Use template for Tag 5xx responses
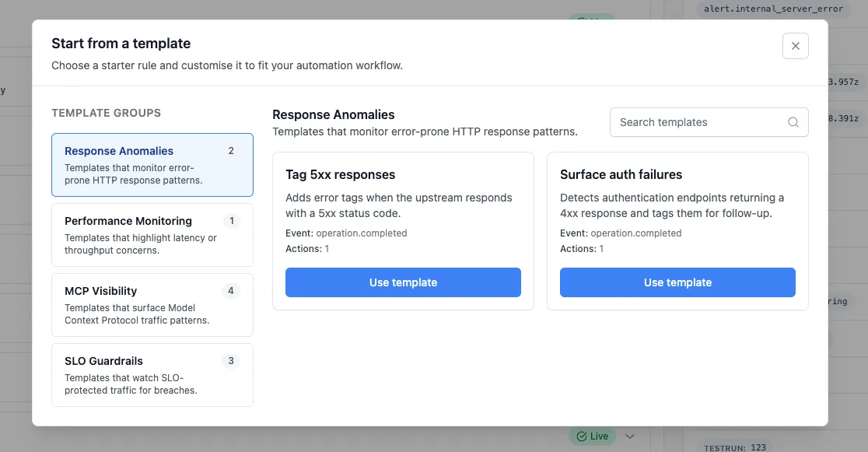Viewport: 868px width, 452px height. coord(403,282)
